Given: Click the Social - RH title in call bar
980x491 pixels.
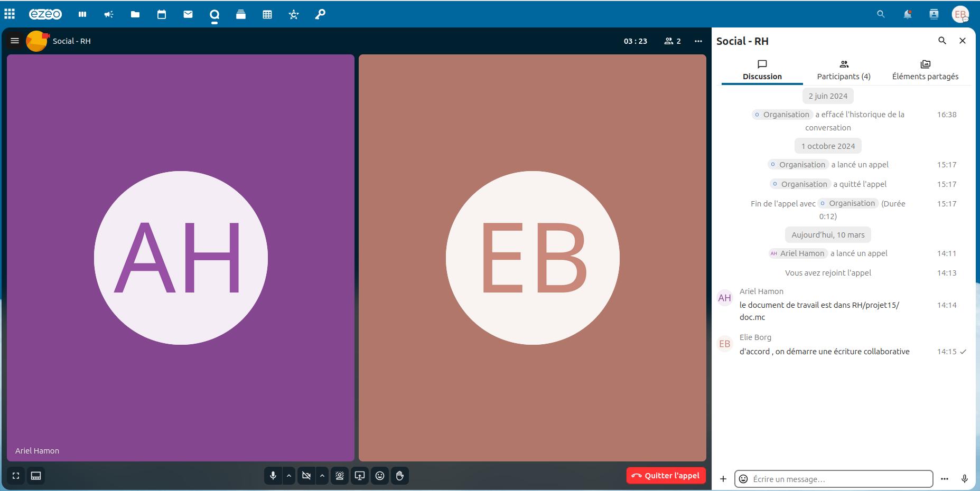Looking at the screenshot, I should [72, 41].
